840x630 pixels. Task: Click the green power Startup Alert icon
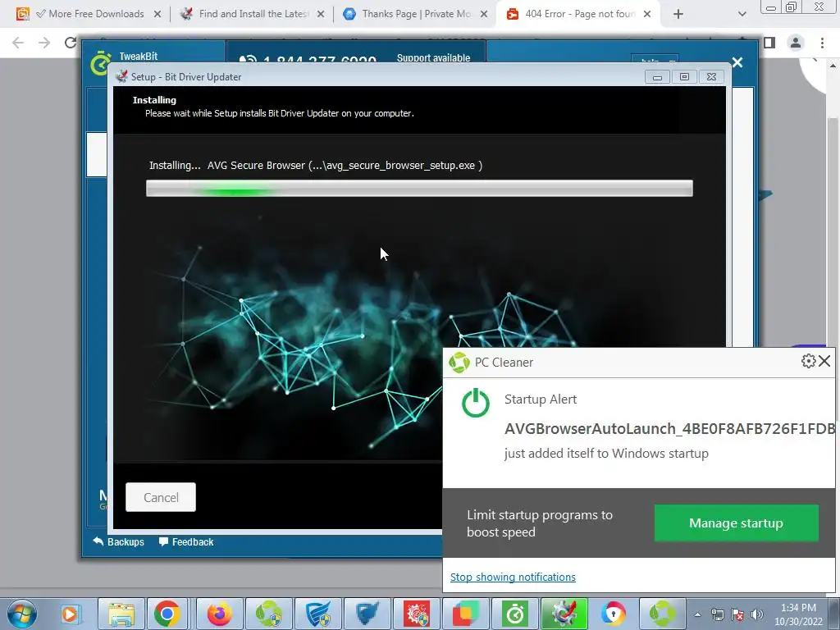pos(476,404)
